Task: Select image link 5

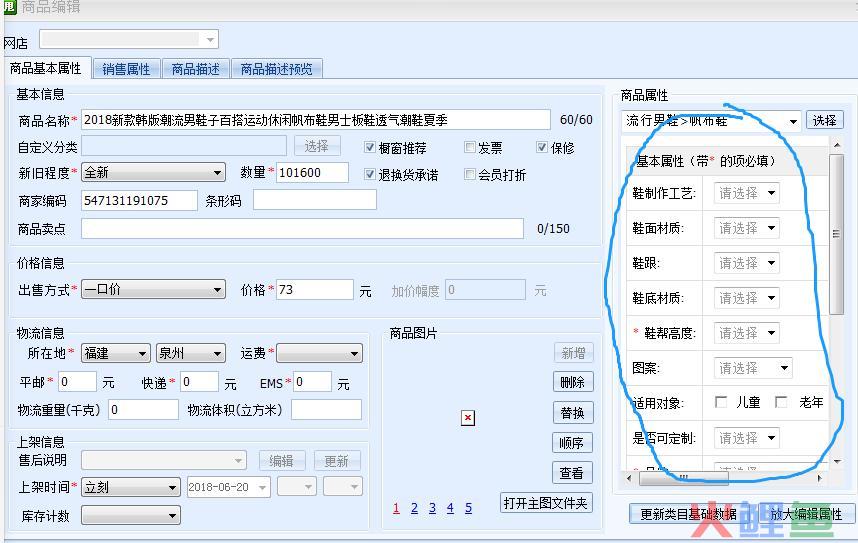Action: coord(468,509)
